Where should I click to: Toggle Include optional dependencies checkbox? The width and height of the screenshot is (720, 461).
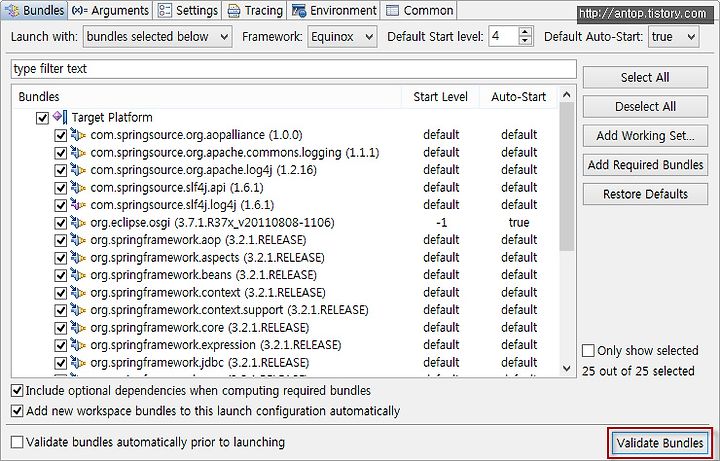tap(17, 391)
